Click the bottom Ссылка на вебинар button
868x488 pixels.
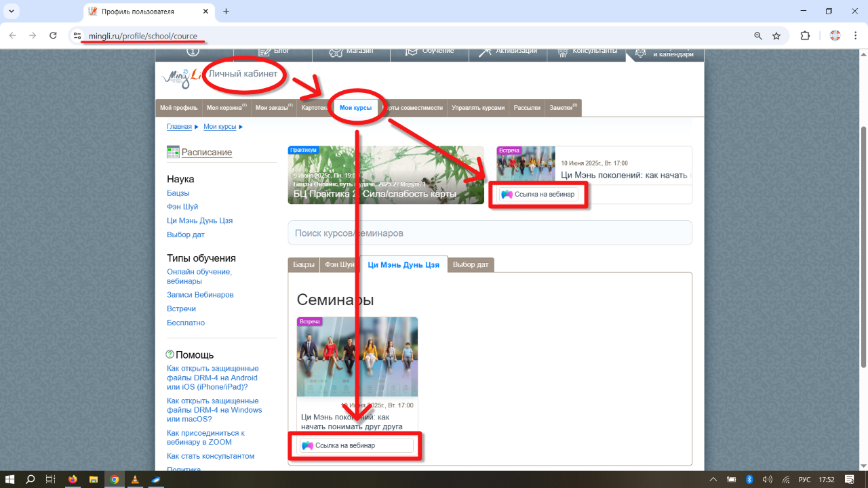357,445
